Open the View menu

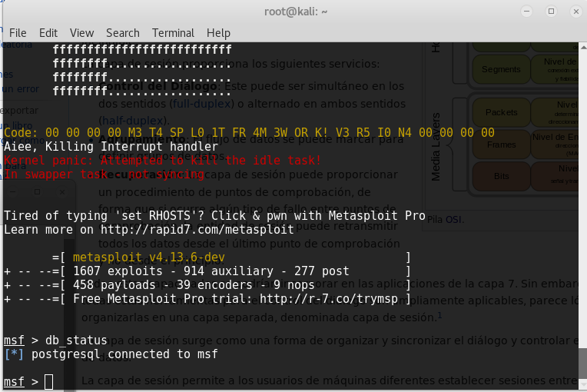coord(81,33)
